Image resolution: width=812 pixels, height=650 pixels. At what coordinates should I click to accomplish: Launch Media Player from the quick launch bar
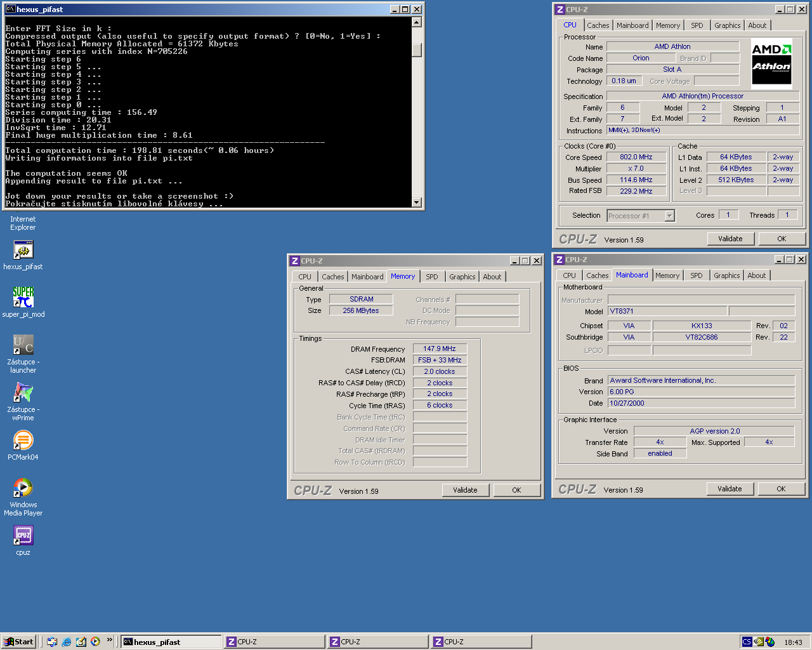tap(96, 642)
